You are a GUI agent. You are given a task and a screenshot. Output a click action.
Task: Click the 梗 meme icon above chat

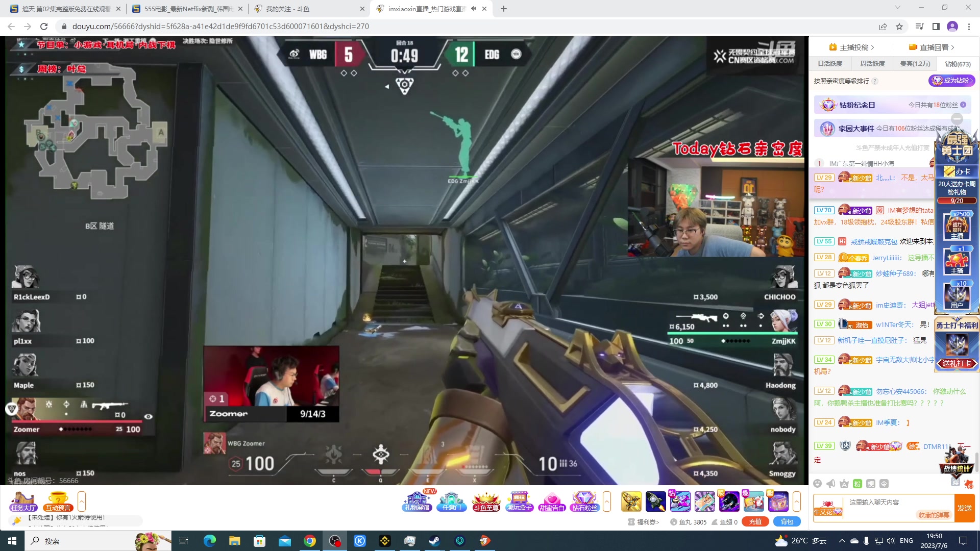[871, 484]
